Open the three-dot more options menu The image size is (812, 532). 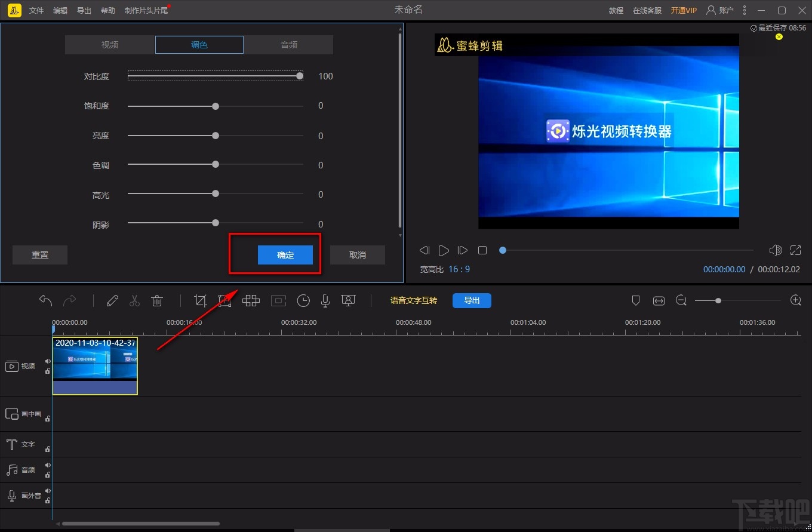(744, 10)
